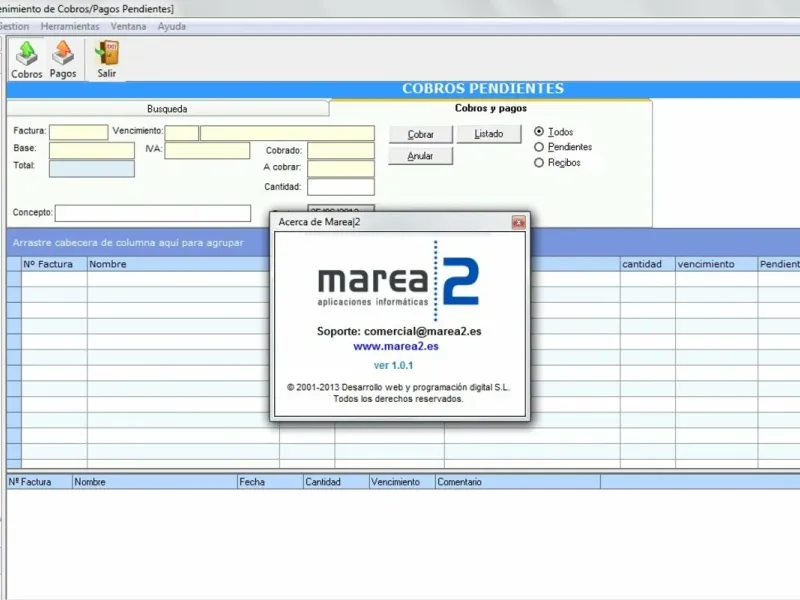Click 'Soporte: comercial@marea2.es' text
Viewport: 800px width, 600px height.
[x=399, y=332]
